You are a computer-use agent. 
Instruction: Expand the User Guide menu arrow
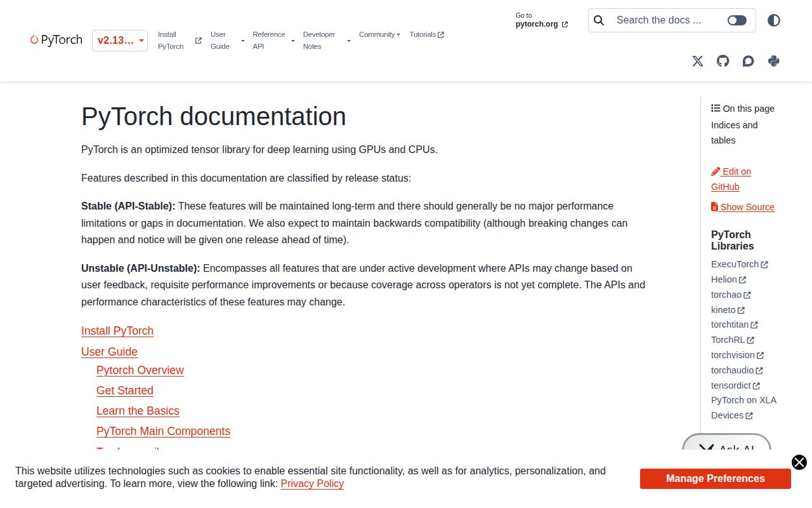click(242, 41)
